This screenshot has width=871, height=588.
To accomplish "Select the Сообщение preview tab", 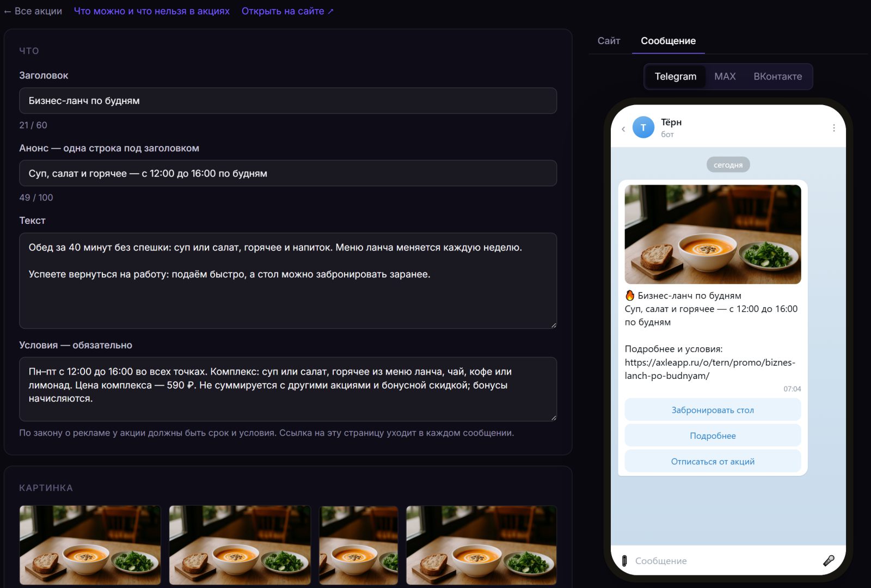I will (x=668, y=41).
